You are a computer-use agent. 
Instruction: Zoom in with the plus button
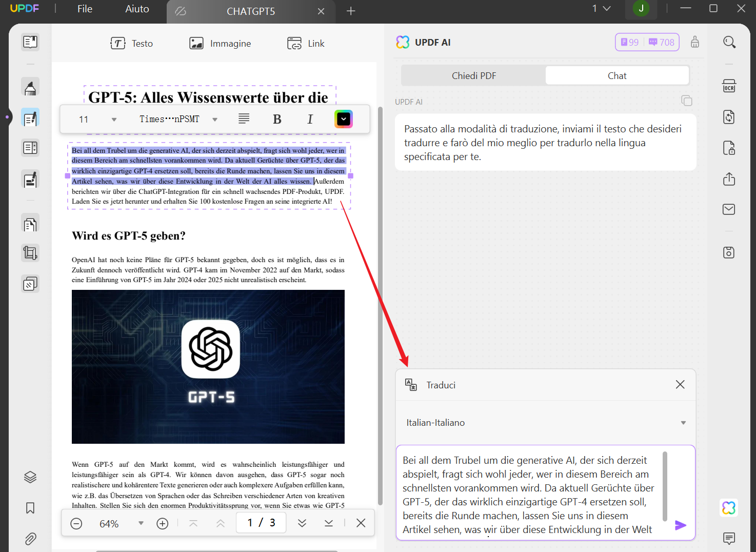click(x=163, y=523)
